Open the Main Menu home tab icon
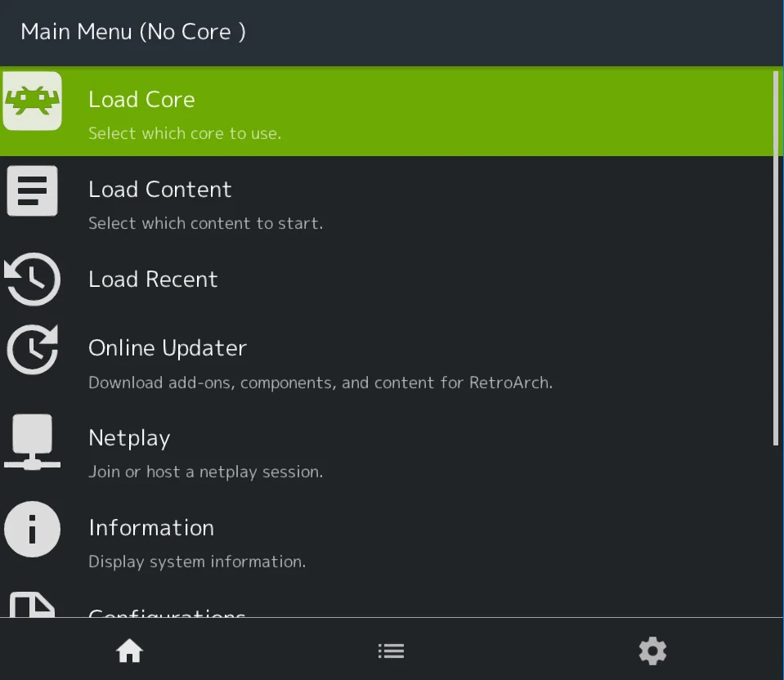 tap(129, 651)
